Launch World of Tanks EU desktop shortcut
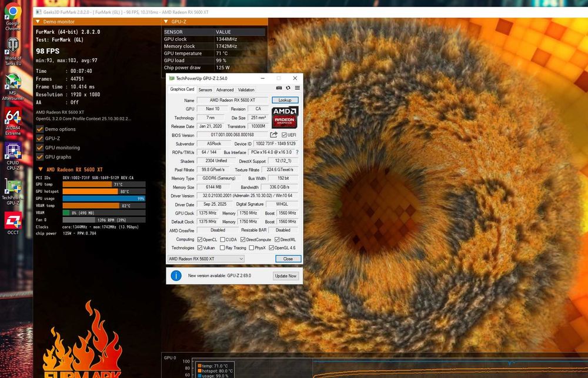 tap(13, 51)
